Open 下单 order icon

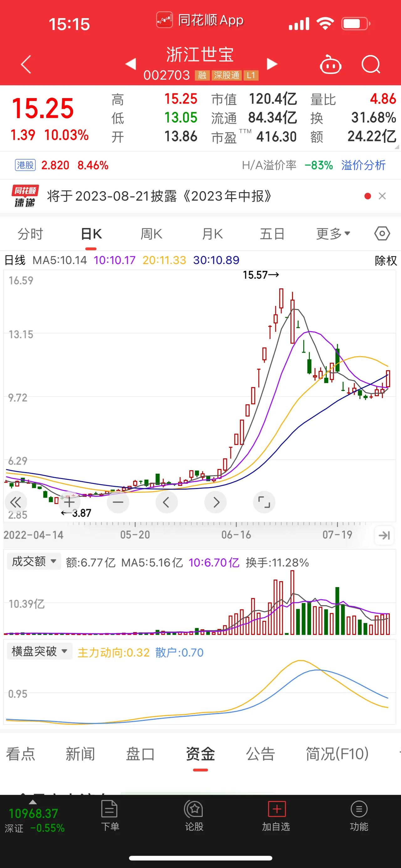tap(110, 816)
